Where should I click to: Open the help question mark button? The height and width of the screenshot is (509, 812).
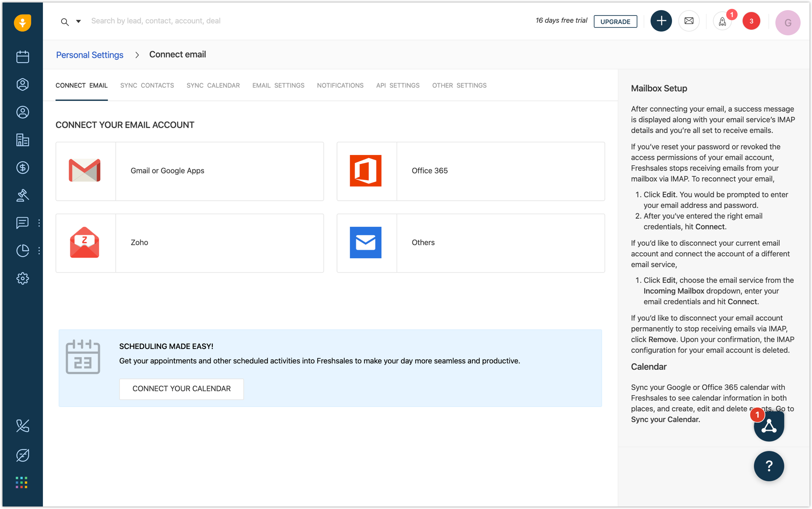769,466
